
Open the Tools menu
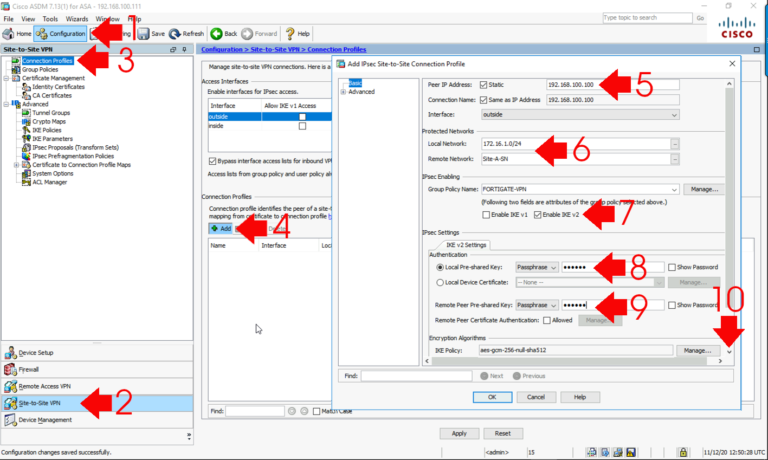pos(50,19)
